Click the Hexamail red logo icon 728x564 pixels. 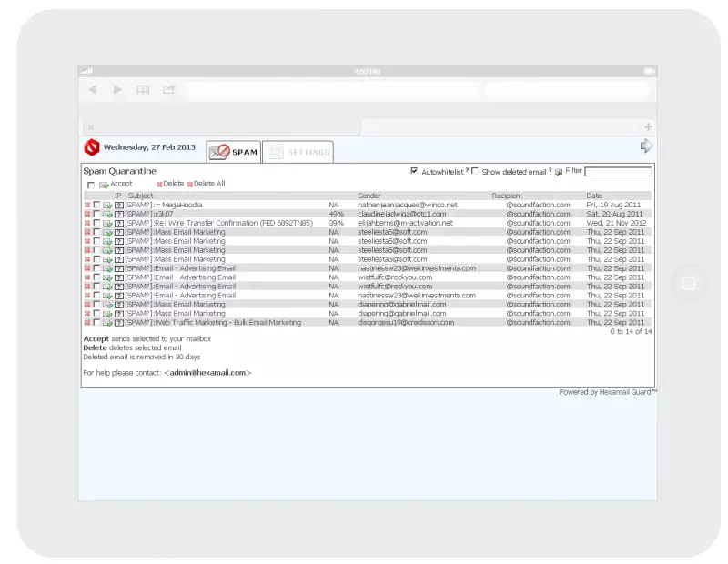(91, 147)
